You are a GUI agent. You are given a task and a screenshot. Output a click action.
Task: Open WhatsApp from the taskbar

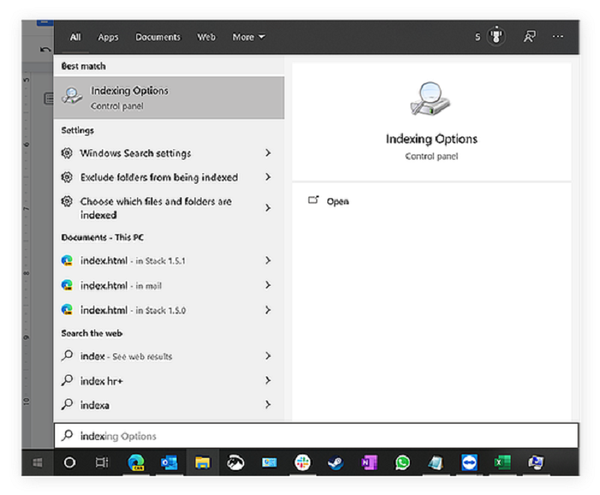pyautogui.click(x=403, y=463)
